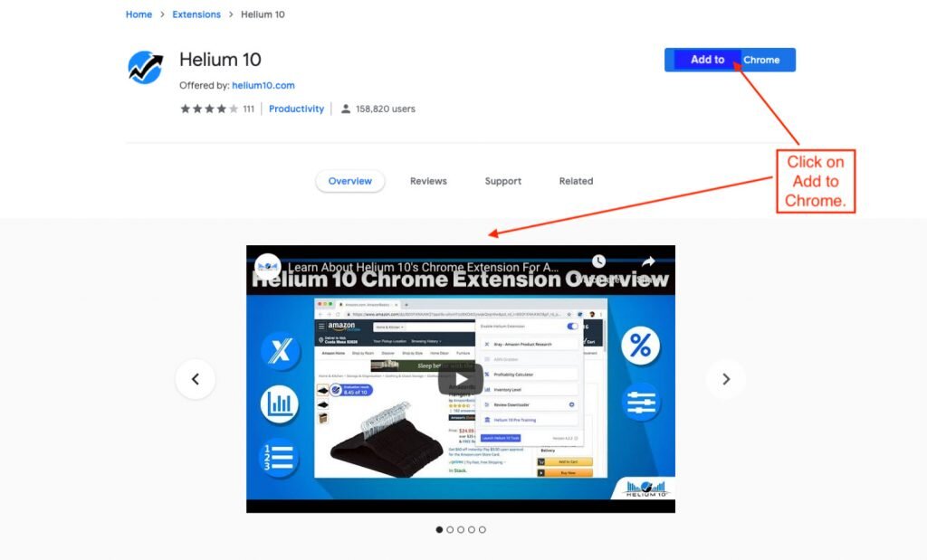Click the Extensions breadcrumb link
The width and height of the screenshot is (927, 560).
pyautogui.click(x=196, y=14)
